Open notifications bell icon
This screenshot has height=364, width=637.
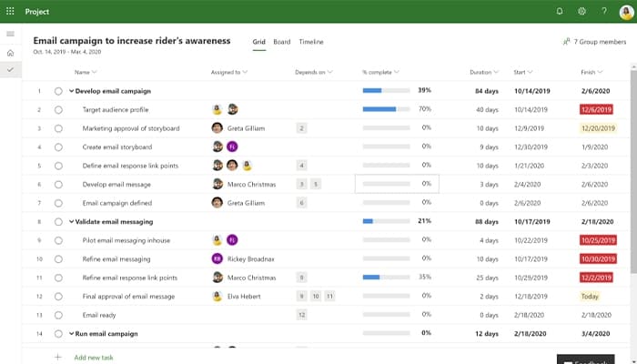click(x=560, y=11)
